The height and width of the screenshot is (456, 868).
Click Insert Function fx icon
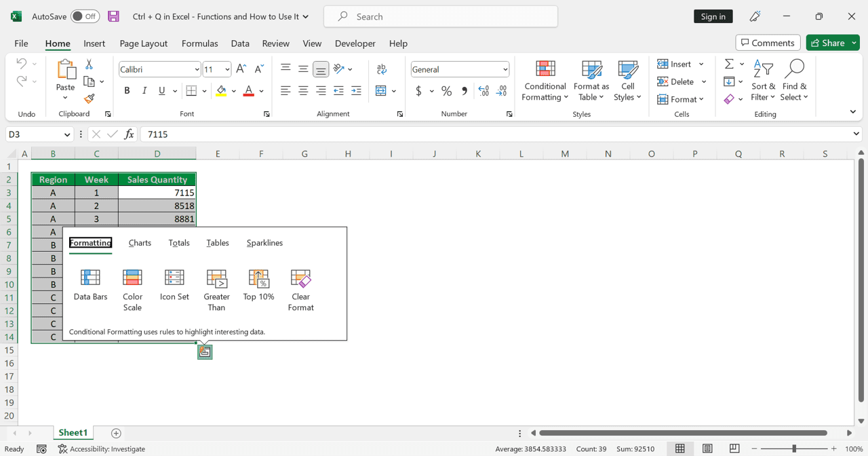(x=129, y=134)
